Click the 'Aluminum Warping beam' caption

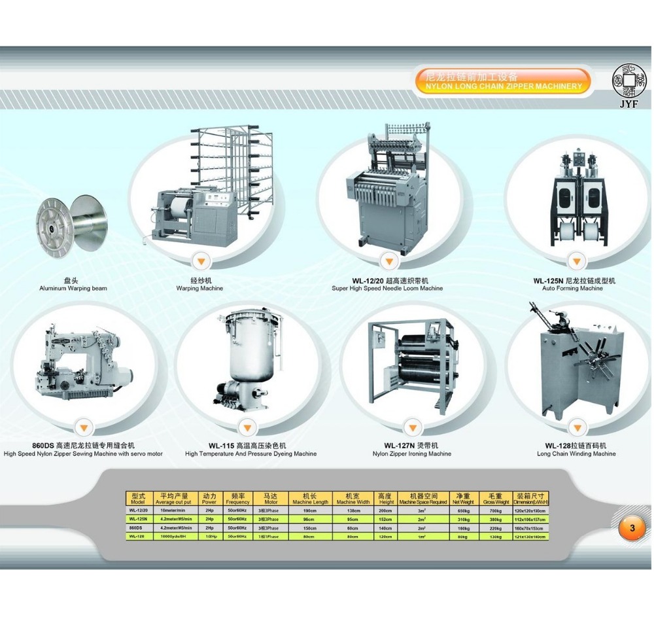pos(73,289)
